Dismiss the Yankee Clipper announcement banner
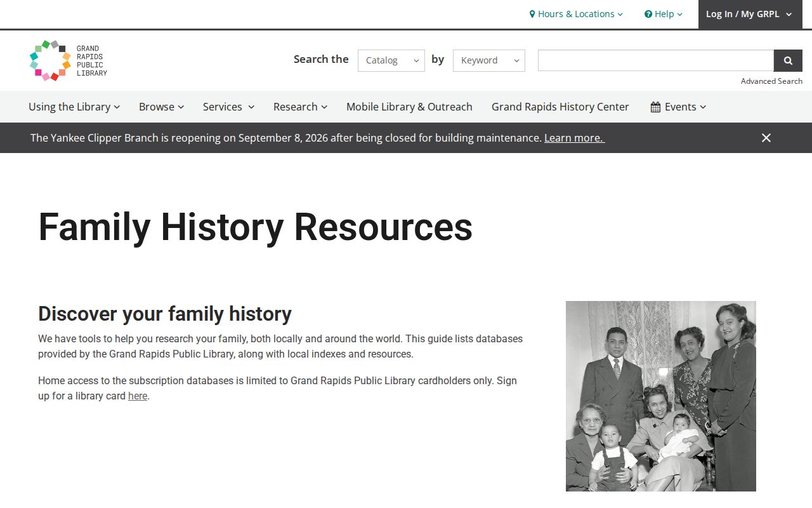This screenshot has width=812, height=508. pyautogui.click(x=766, y=138)
